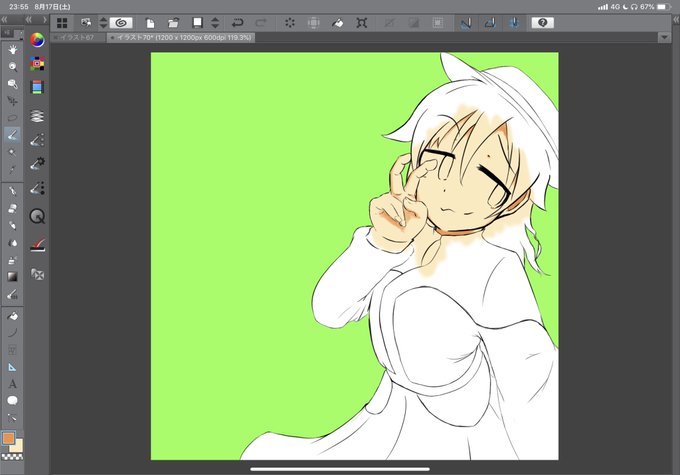Expand arrows beside CLIP STUDIO swirl button
This screenshot has width=680, height=475.
coord(103,23)
